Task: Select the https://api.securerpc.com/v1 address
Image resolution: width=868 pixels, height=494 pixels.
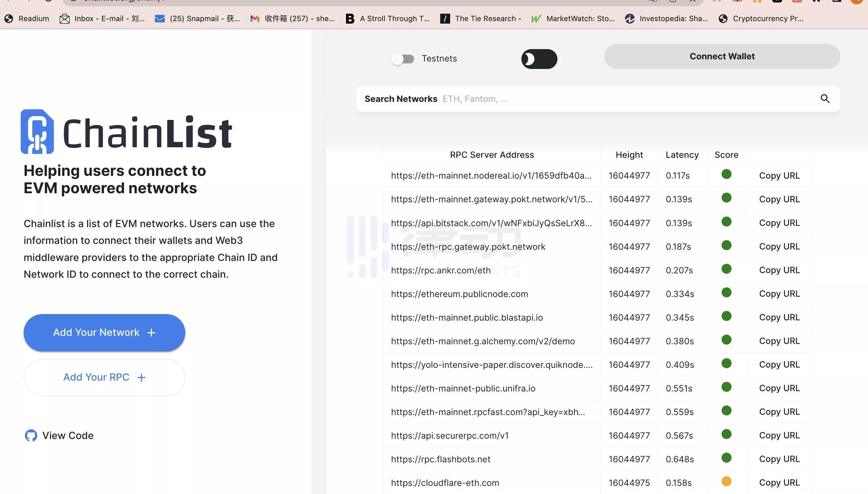Action: [x=450, y=435]
